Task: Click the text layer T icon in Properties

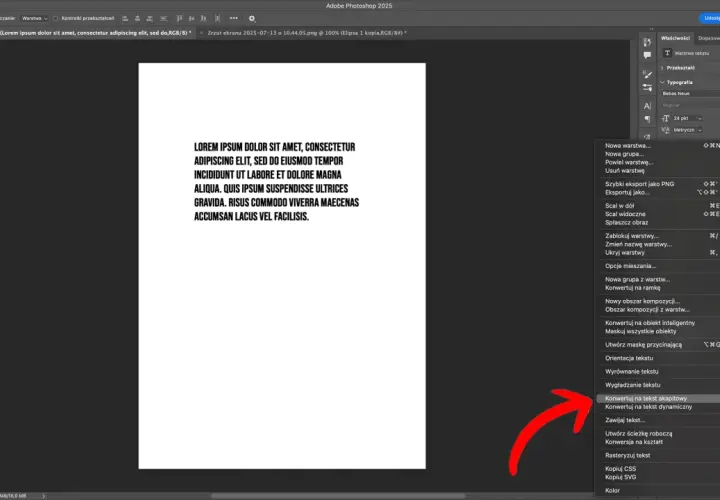Action: coord(667,53)
